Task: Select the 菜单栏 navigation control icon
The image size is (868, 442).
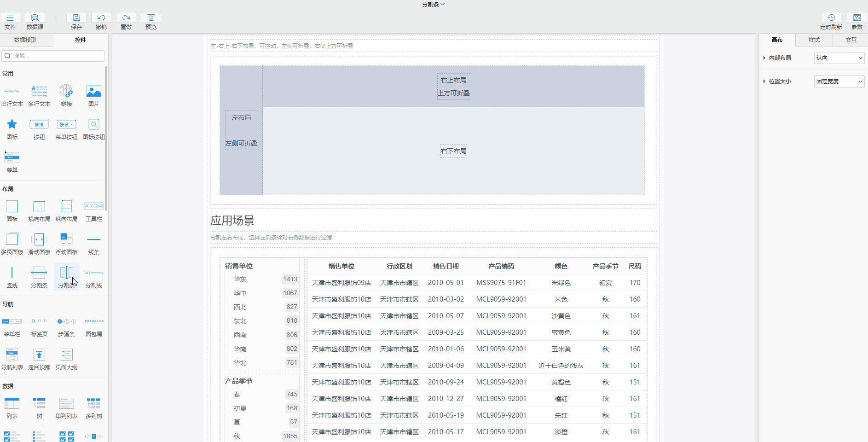Action: pos(12,321)
